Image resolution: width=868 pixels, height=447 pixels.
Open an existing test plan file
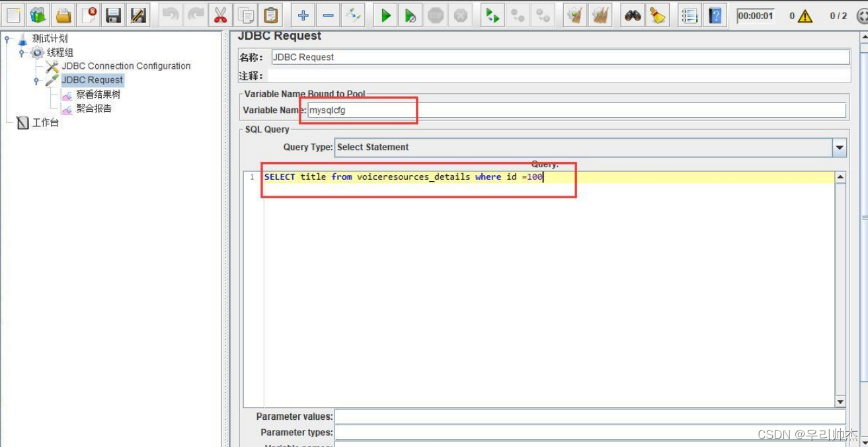(63, 15)
